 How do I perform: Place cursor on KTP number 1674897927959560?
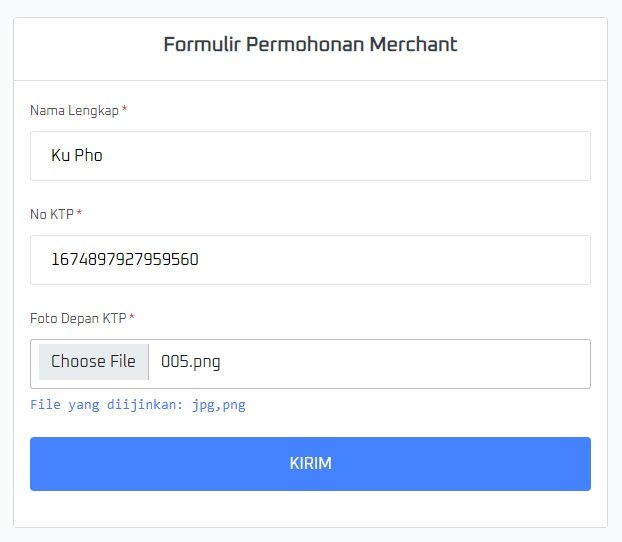pyautogui.click(x=124, y=260)
